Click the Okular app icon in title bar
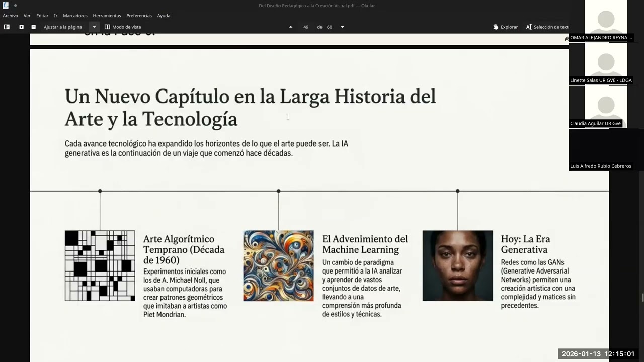The height and width of the screenshot is (362, 644). pyautogui.click(x=6, y=5)
